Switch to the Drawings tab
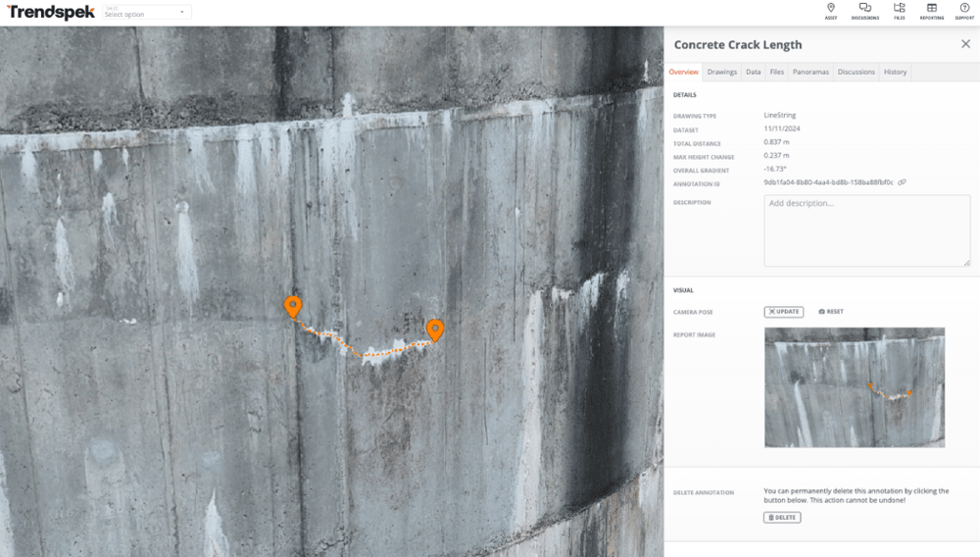 click(722, 72)
